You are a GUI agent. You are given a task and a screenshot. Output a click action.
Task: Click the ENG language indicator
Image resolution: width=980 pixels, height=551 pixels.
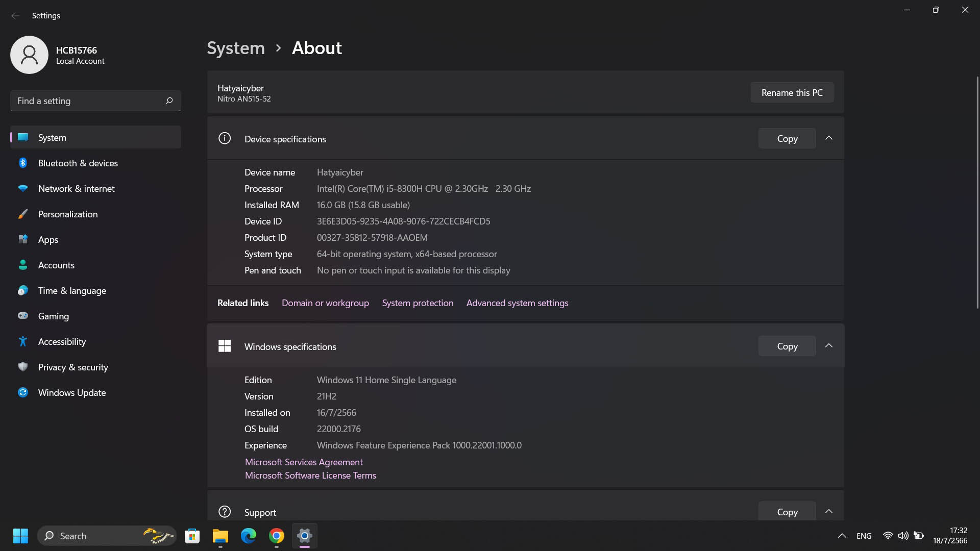pyautogui.click(x=864, y=536)
